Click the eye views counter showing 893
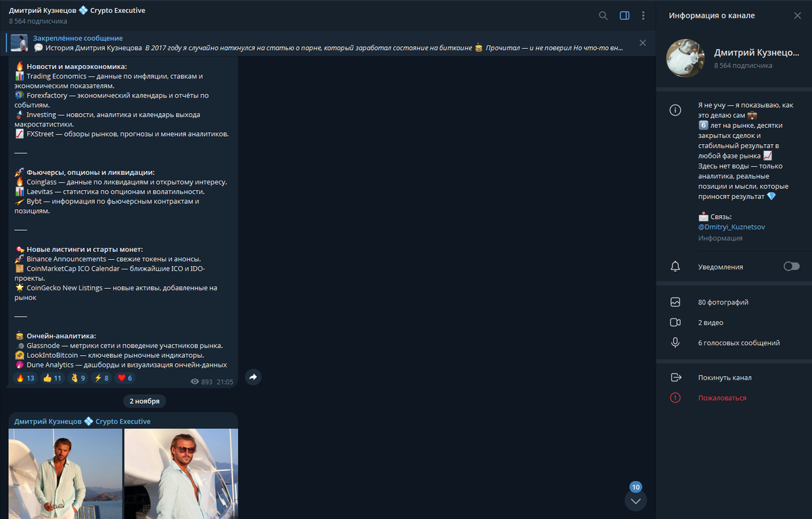The image size is (812, 519). (202, 382)
